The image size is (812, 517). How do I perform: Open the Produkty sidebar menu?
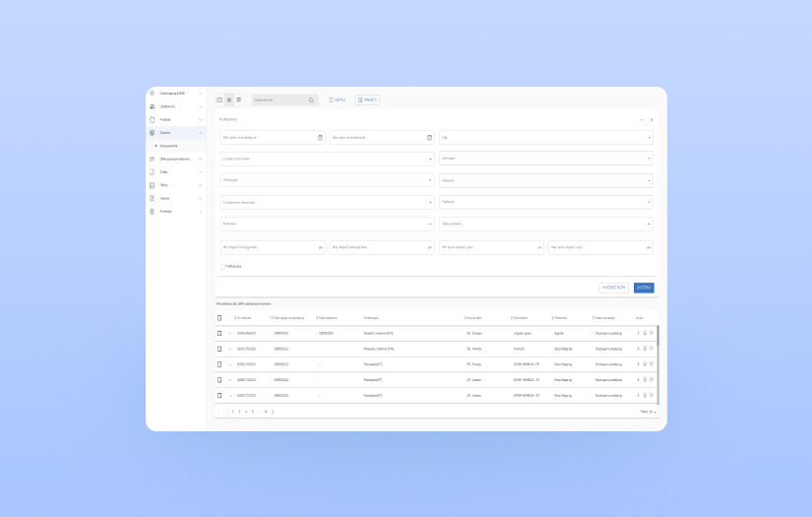[x=175, y=120]
